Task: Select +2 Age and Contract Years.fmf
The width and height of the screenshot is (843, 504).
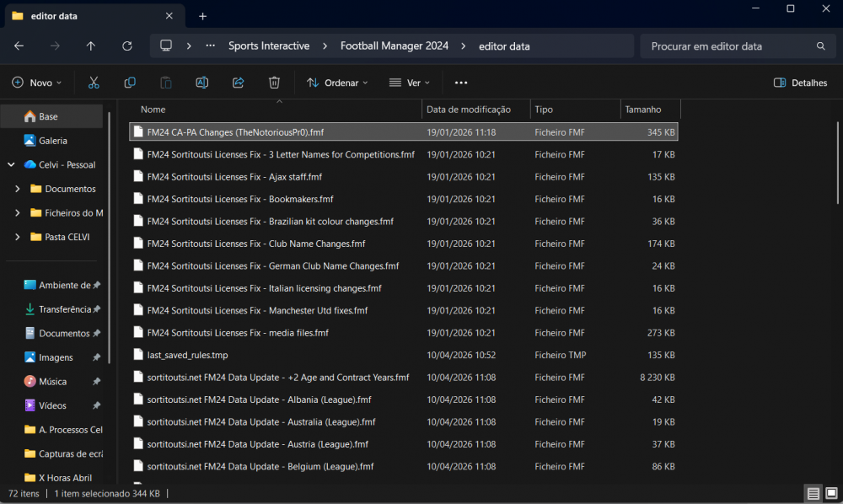Action: (404, 378)
